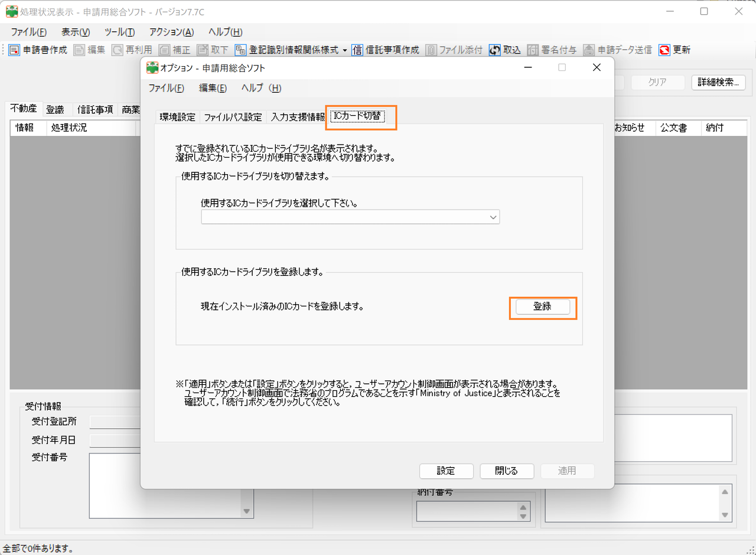Close the options dialog with 閉じる
Screen dimensions: 756x555
pos(507,471)
